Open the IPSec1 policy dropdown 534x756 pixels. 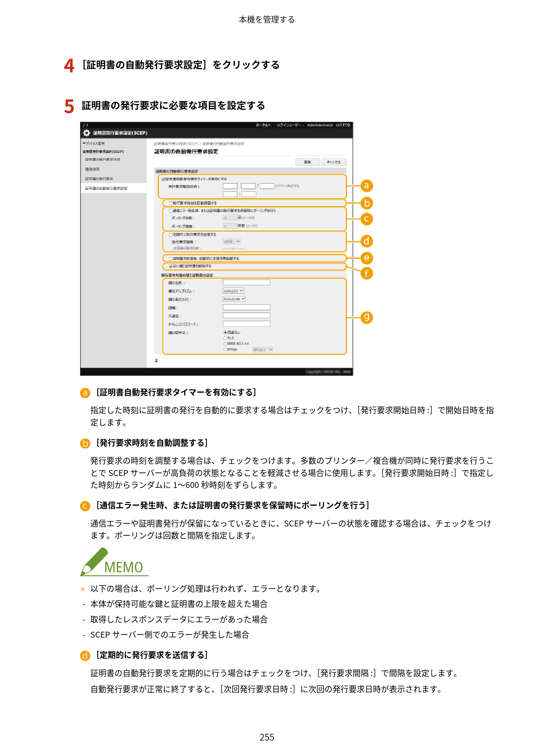pyautogui.click(x=263, y=350)
